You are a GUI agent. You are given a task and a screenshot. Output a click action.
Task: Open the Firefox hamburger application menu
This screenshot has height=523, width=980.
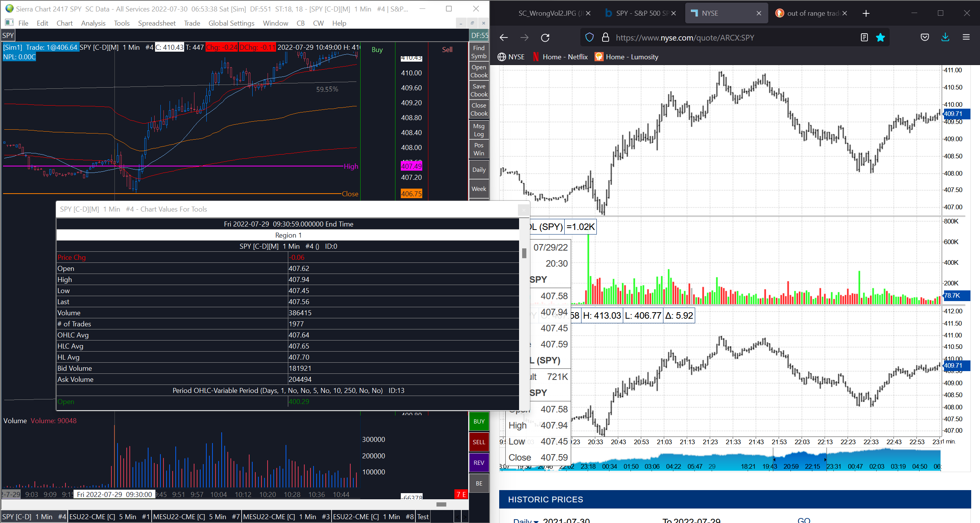[x=966, y=37]
